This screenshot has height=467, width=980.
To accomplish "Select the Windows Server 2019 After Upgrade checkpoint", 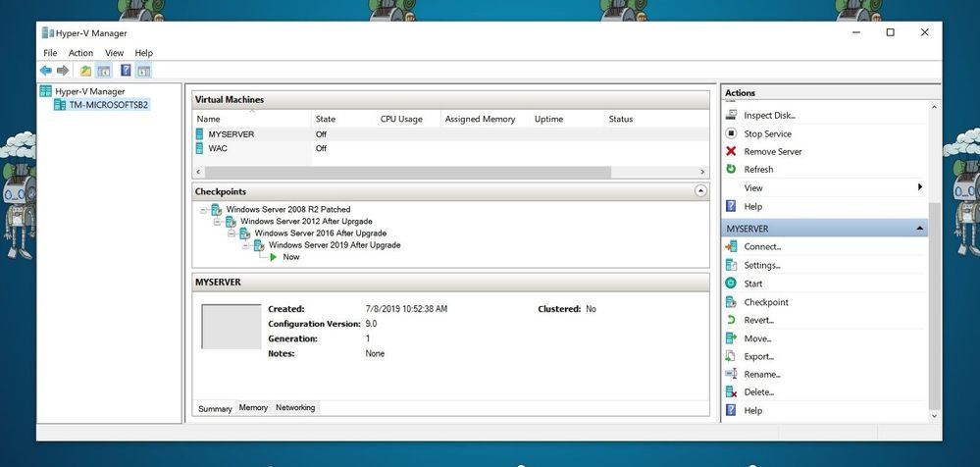I will click(x=335, y=245).
